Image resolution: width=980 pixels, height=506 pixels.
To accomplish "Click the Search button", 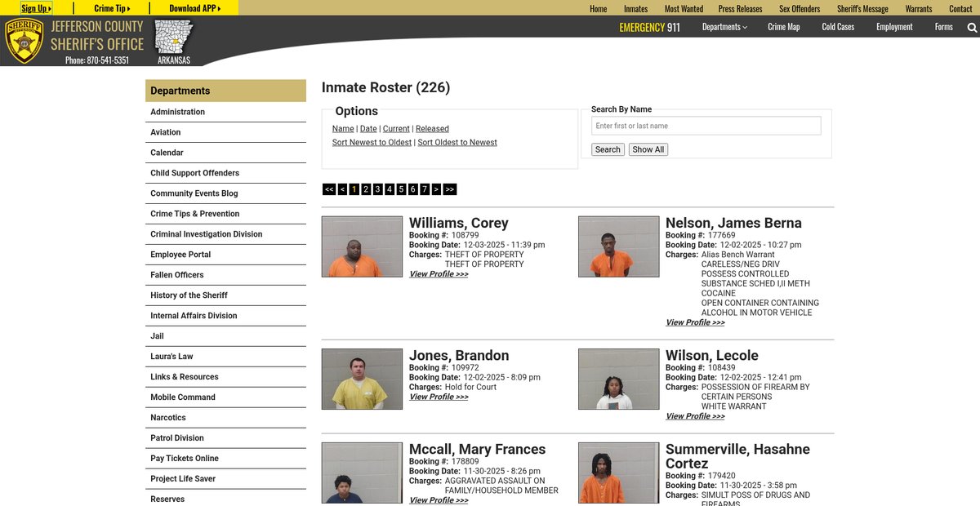I will (x=608, y=149).
